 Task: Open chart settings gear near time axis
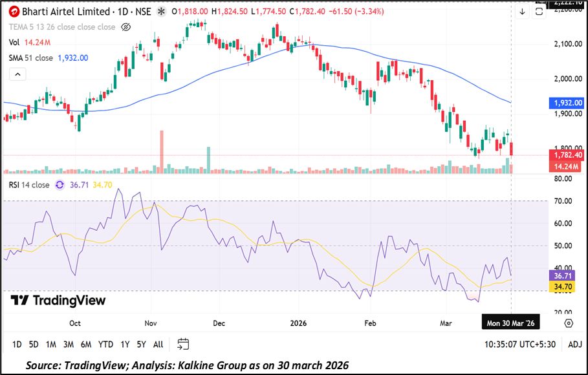[568, 323]
